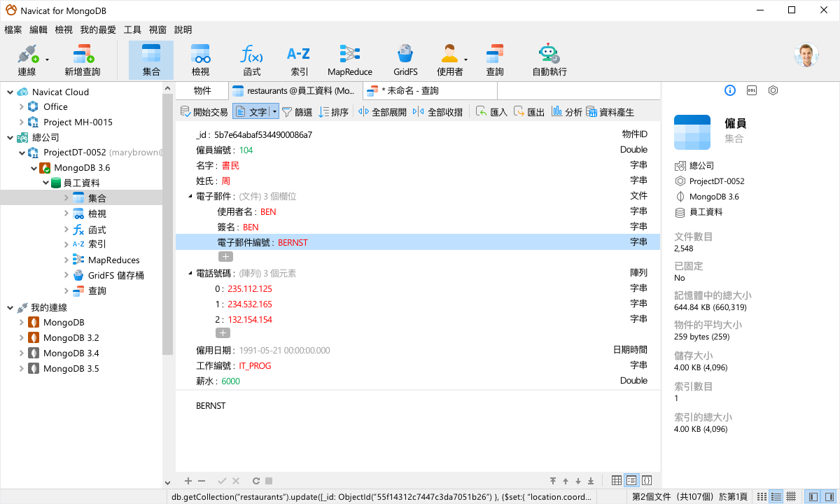Open the 使用者 dropdown arrow
The height and width of the screenshot is (504, 840).
466,60
